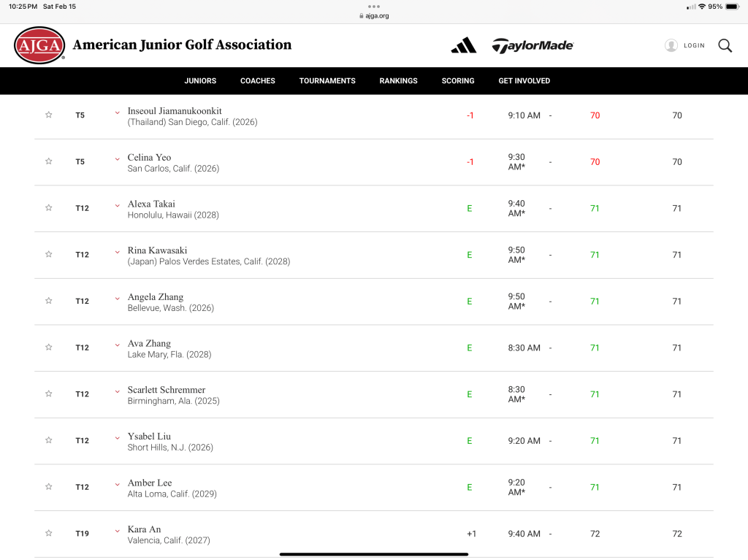748x560 pixels.
Task: Open the search magnifier icon
Action: 725,45
